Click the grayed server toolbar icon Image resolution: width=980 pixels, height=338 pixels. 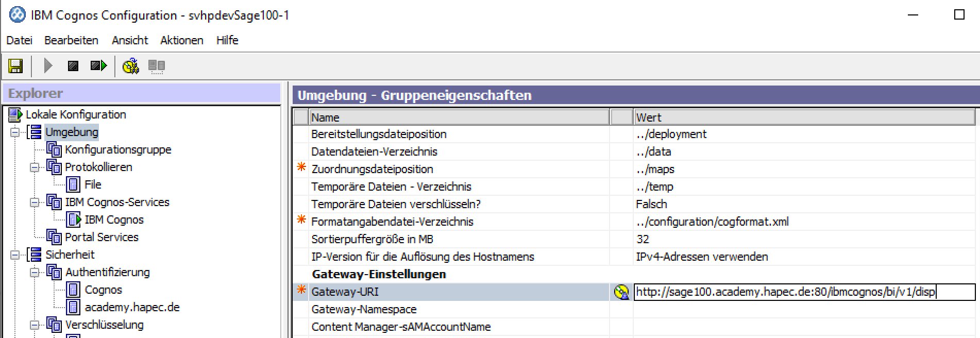(156, 66)
